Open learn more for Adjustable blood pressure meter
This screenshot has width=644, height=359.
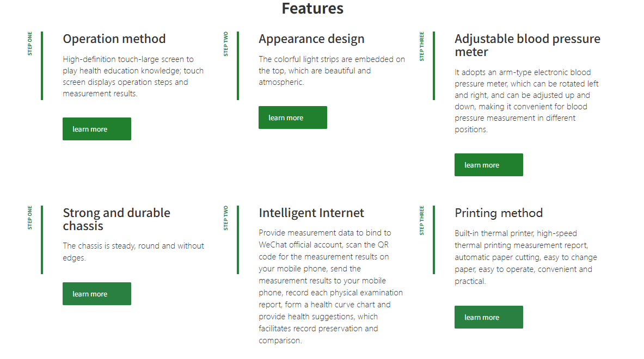click(488, 165)
